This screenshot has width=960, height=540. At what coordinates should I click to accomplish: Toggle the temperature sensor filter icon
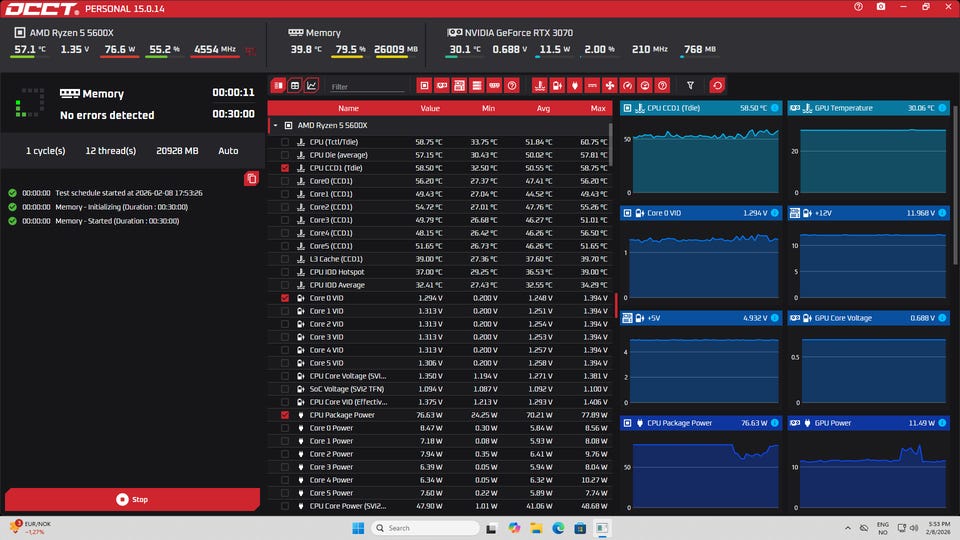click(x=539, y=86)
